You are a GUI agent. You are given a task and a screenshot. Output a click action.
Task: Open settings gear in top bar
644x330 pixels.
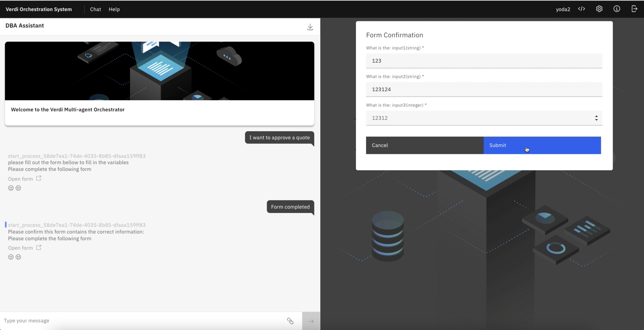(599, 9)
